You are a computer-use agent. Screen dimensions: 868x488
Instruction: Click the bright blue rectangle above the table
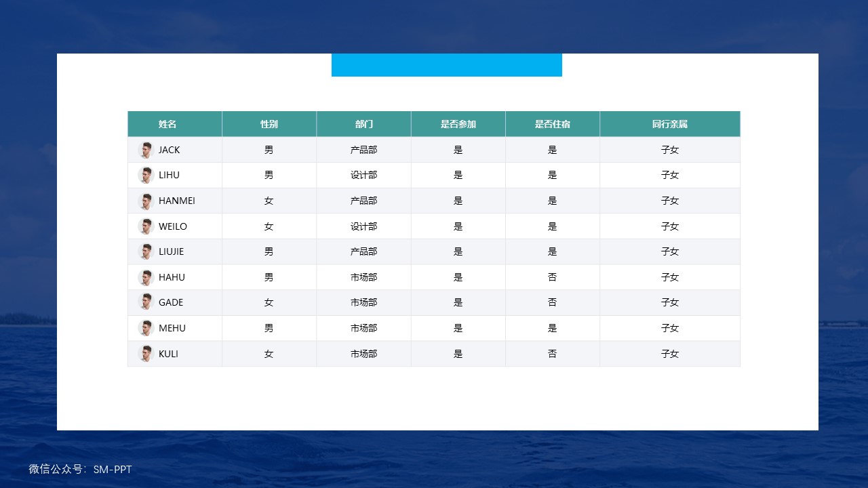point(446,65)
